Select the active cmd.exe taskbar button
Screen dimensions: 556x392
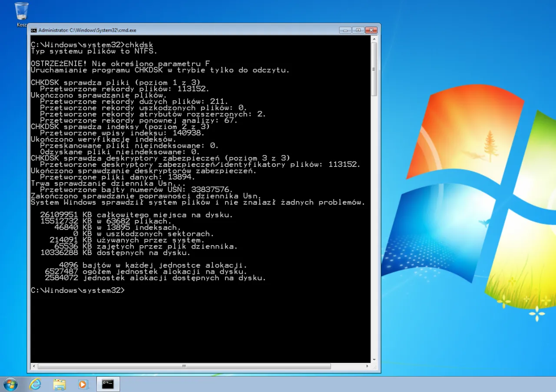(x=107, y=384)
